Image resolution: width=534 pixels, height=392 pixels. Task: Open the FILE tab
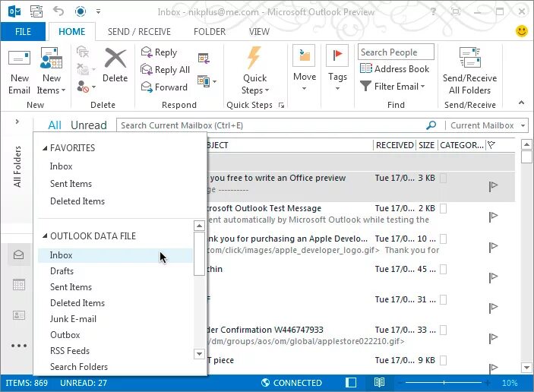[x=23, y=32]
